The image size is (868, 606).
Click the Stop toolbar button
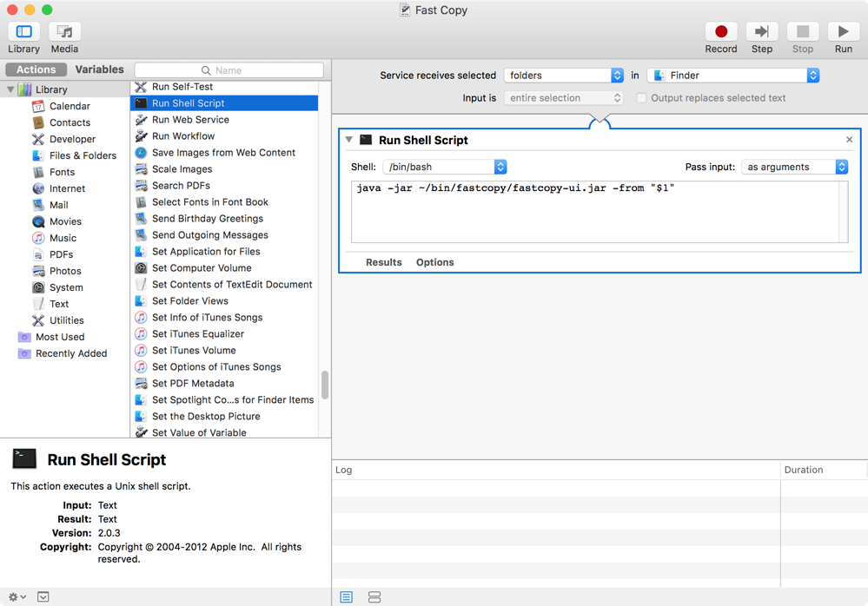point(803,31)
